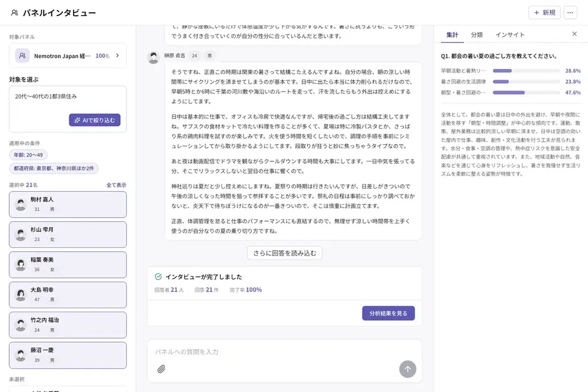The image size is (588, 392).
Task: Open the インサイト tab
Action: (x=510, y=35)
